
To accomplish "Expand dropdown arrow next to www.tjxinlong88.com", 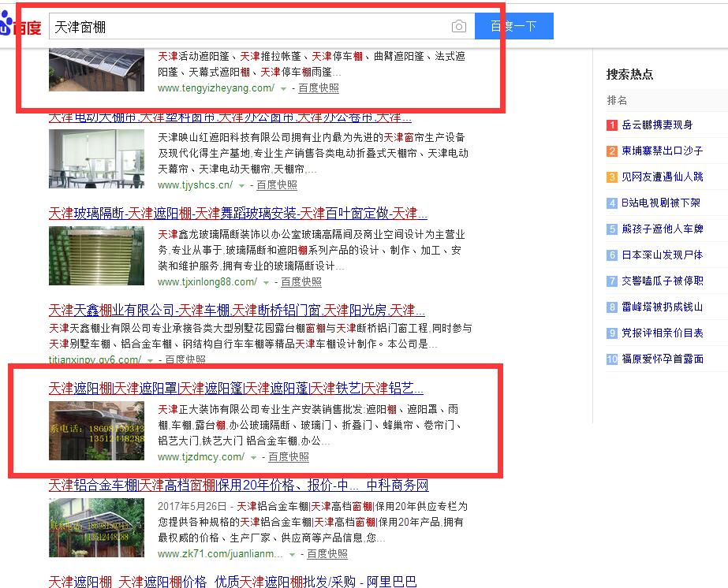I will 266,283.
